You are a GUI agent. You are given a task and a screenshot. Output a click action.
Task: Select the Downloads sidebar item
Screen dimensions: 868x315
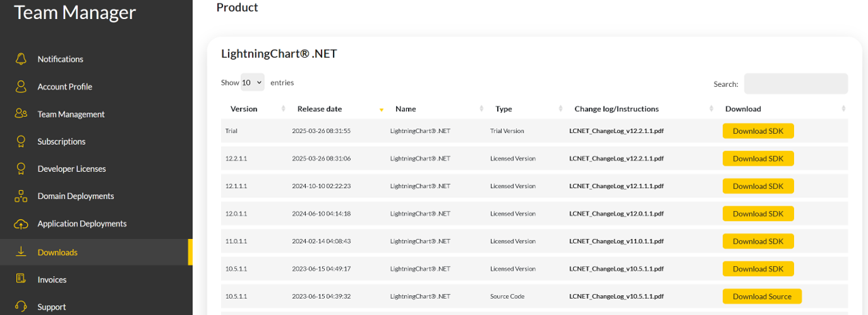[96, 252]
